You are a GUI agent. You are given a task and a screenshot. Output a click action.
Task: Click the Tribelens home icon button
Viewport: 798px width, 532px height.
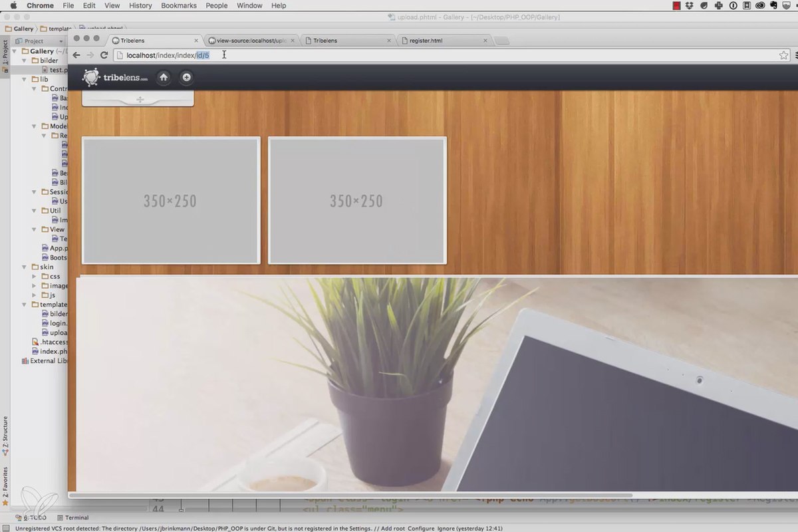click(x=164, y=78)
